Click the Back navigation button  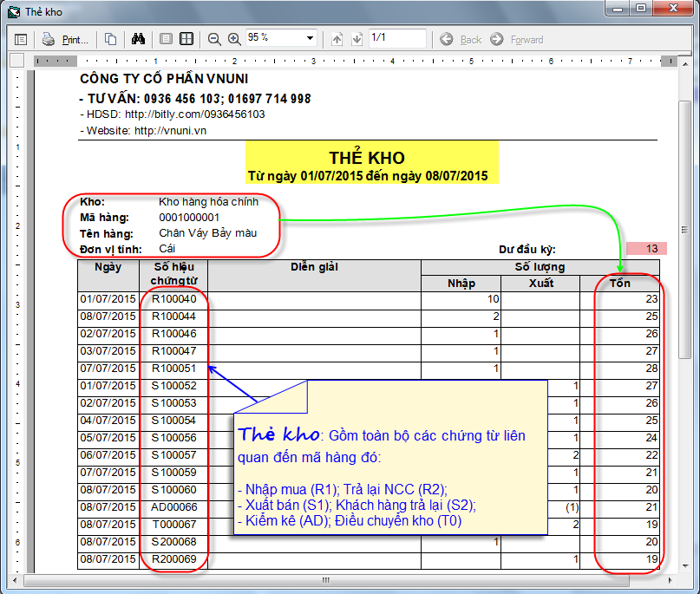click(461, 39)
